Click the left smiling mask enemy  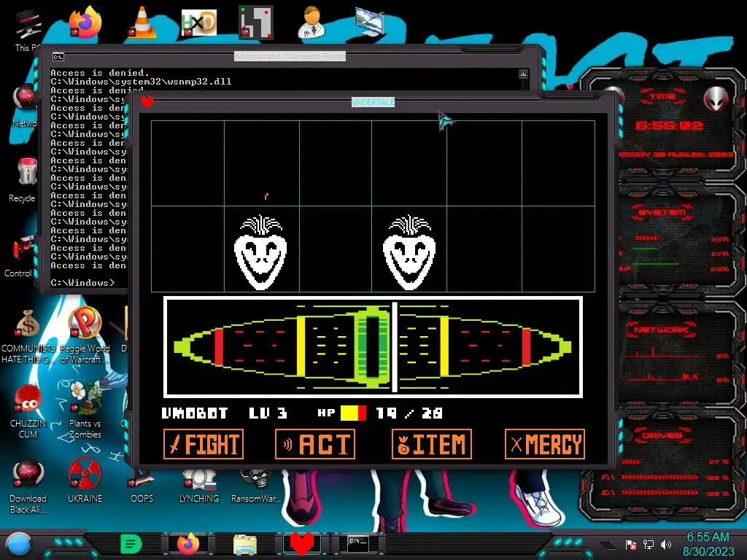260,253
